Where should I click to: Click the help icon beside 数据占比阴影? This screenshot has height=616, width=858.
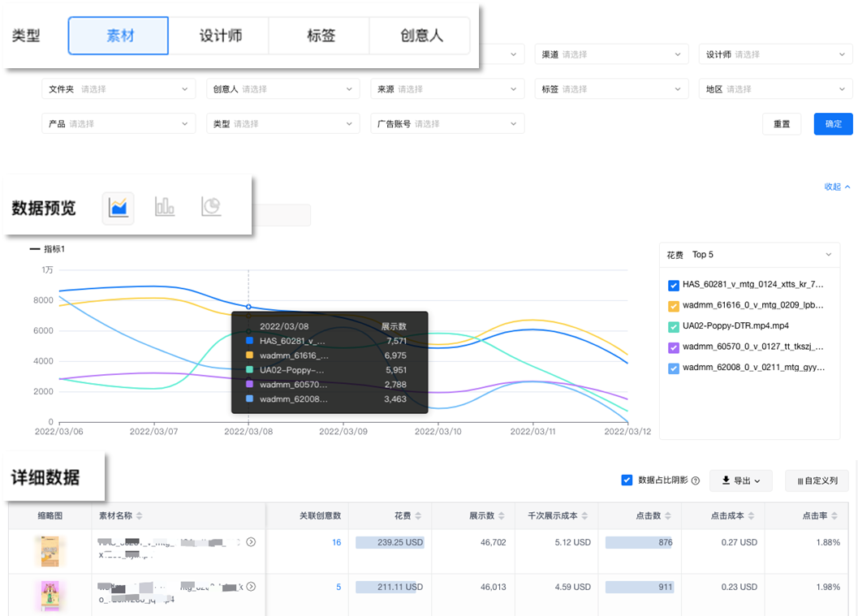(x=695, y=480)
